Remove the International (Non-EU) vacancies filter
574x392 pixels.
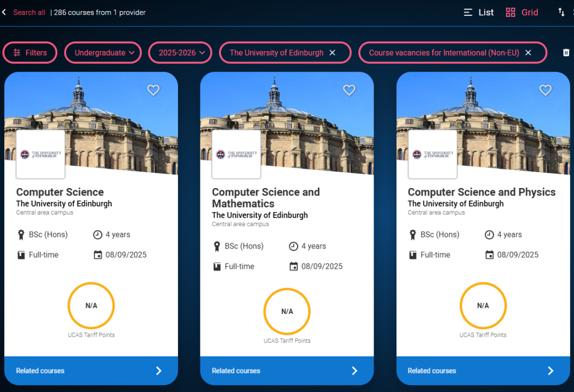[528, 53]
